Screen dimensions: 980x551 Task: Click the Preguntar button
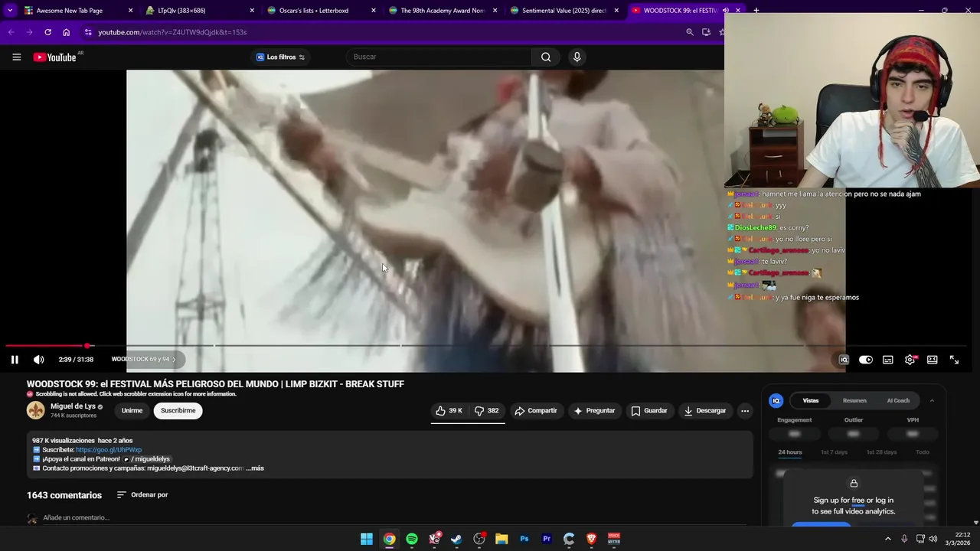pyautogui.click(x=594, y=411)
